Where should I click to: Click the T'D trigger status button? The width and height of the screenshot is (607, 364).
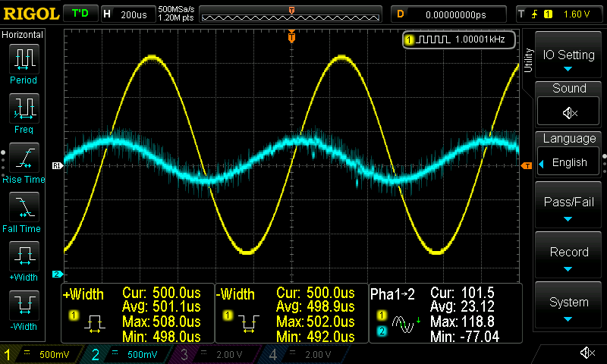pyautogui.click(x=79, y=14)
